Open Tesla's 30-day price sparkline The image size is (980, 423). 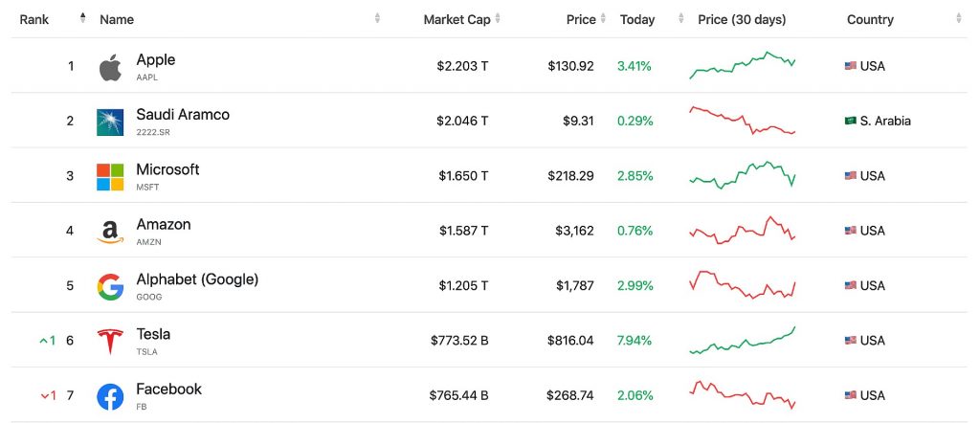[x=743, y=341]
